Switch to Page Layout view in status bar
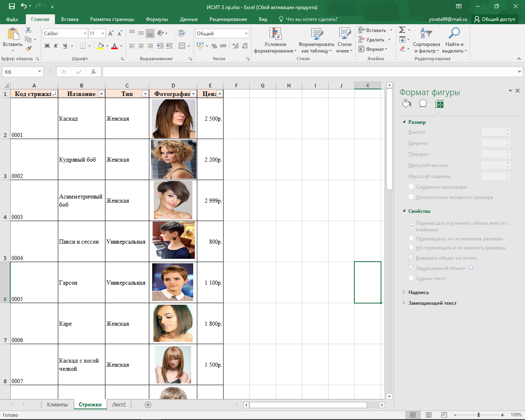The image size is (525, 420). [x=429, y=415]
